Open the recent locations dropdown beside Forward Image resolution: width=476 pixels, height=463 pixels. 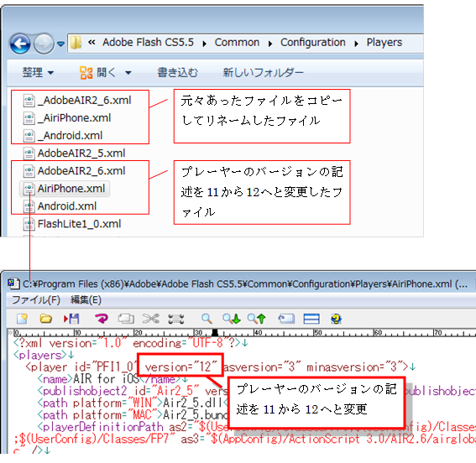pos(61,44)
